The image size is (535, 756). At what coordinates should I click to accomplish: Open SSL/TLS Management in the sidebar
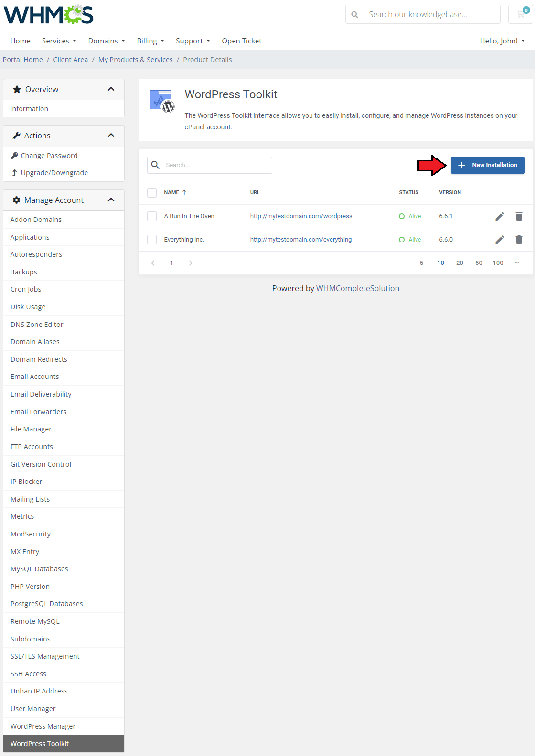[64, 656]
